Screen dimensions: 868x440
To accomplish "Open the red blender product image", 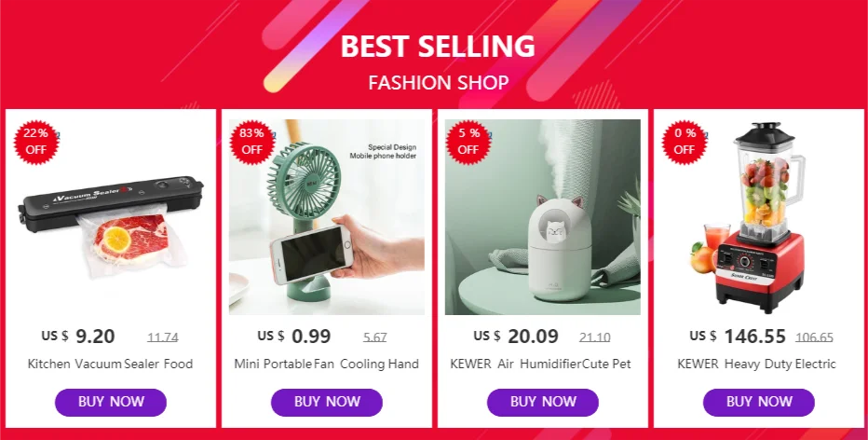I will pyautogui.click(x=759, y=217).
